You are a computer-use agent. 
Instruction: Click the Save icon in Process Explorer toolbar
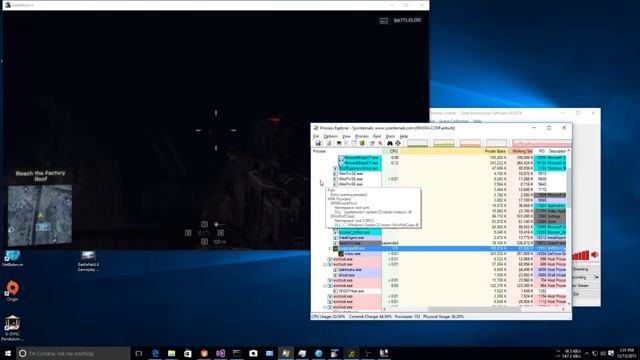click(318, 143)
